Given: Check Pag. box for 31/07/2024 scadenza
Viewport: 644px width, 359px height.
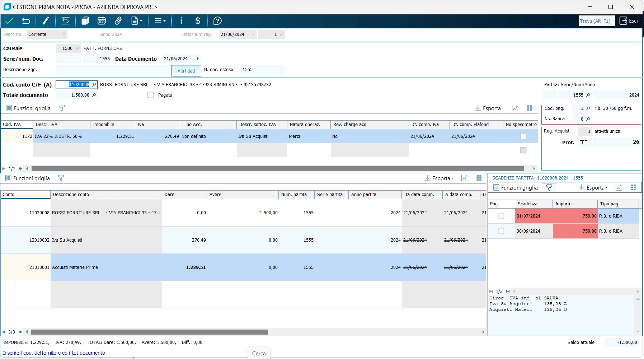Looking at the screenshot, I should tap(501, 216).
